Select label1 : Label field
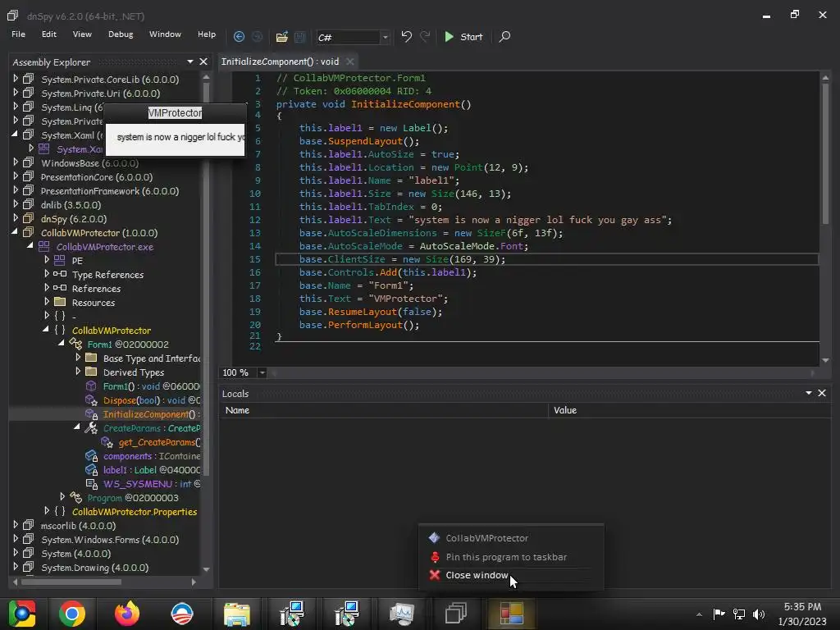The image size is (840, 630). pyautogui.click(x=152, y=469)
